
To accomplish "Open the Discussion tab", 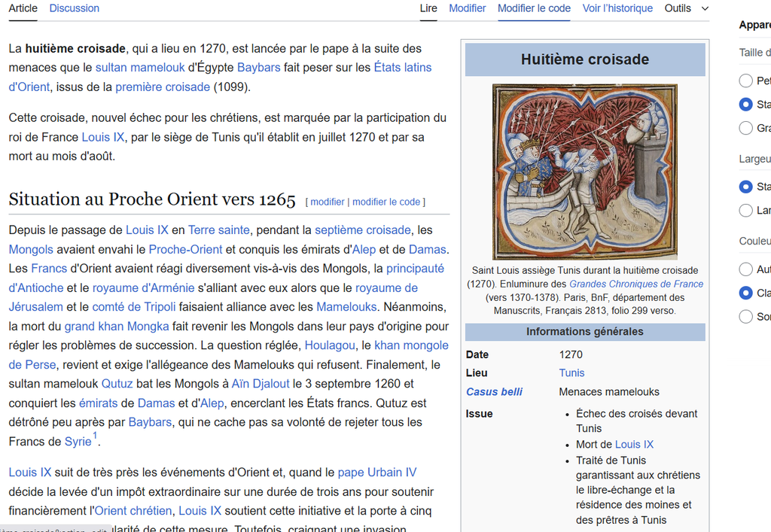I will 75,8.
